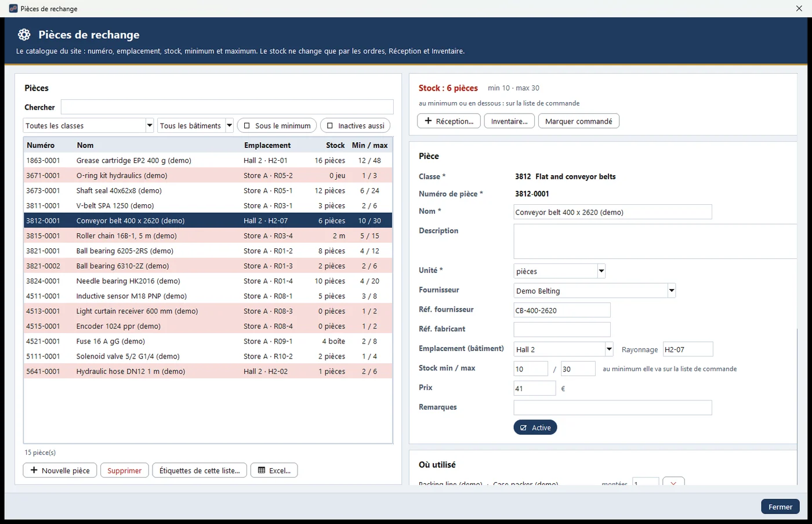Image resolution: width=812 pixels, height=524 pixels.
Task: Open the Unité dropdown showing pièces
Action: click(x=560, y=271)
